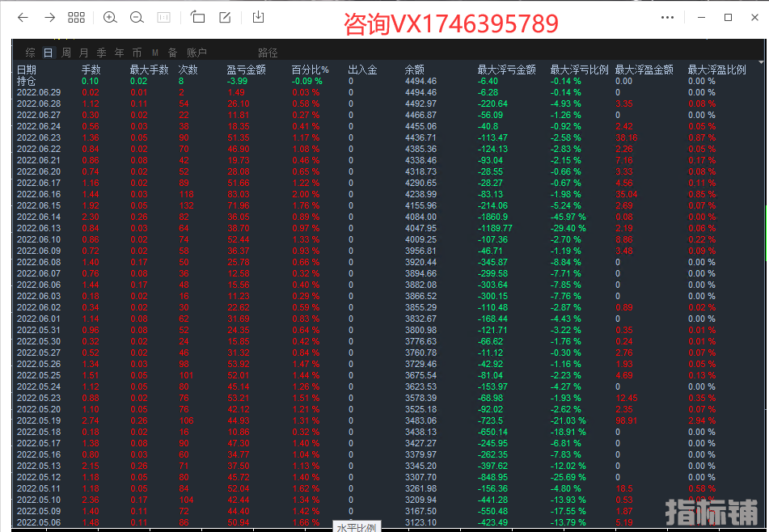The width and height of the screenshot is (769, 532).
Task: Click the 盈亏金额 column header
Action: pyautogui.click(x=246, y=70)
